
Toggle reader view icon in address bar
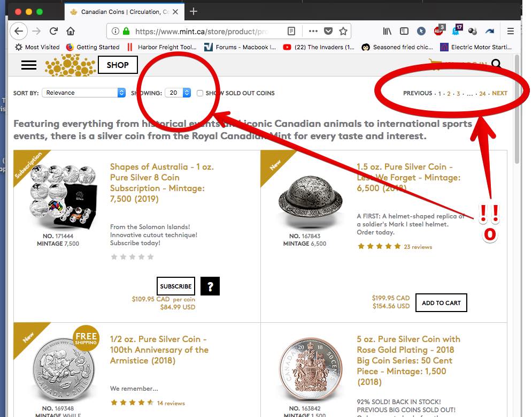(291, 31)
